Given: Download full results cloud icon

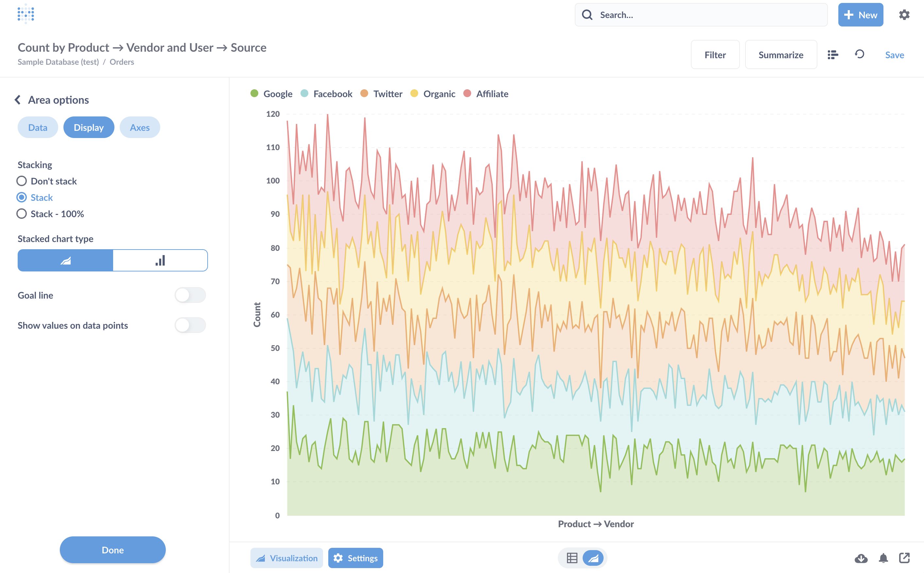Looking at the screenshot, I should (861, 558).
